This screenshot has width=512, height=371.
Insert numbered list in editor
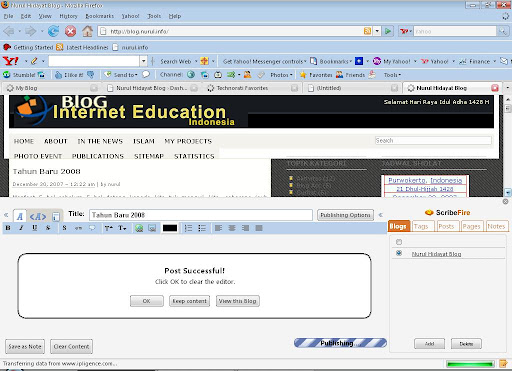tap(188, 228)
